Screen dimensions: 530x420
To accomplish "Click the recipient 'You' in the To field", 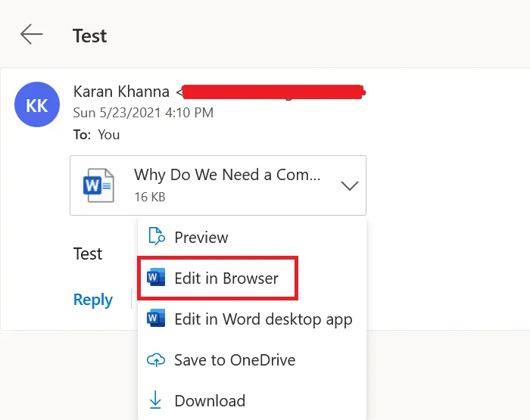I will click(109, 135).
